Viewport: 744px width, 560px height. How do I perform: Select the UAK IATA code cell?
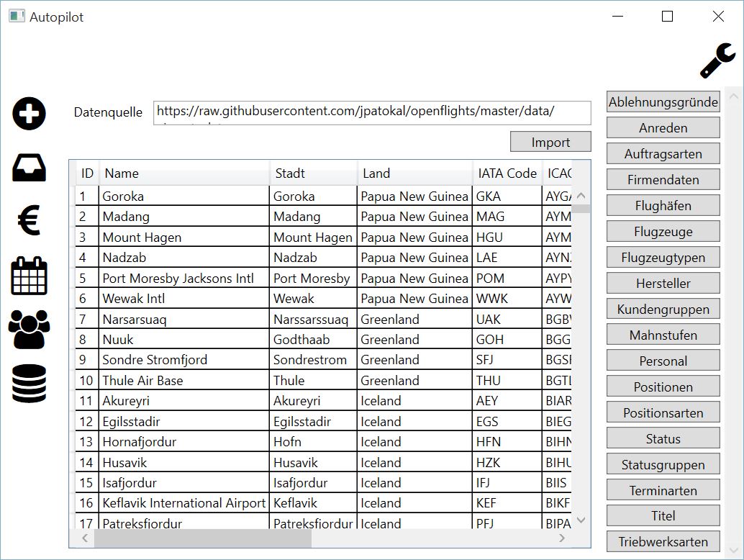click(507, 319)
